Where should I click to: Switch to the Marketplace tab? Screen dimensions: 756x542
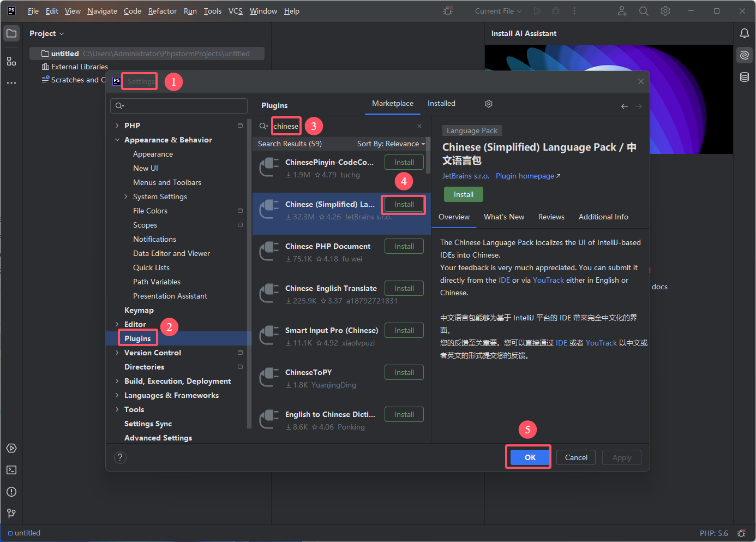click(393, 103)
